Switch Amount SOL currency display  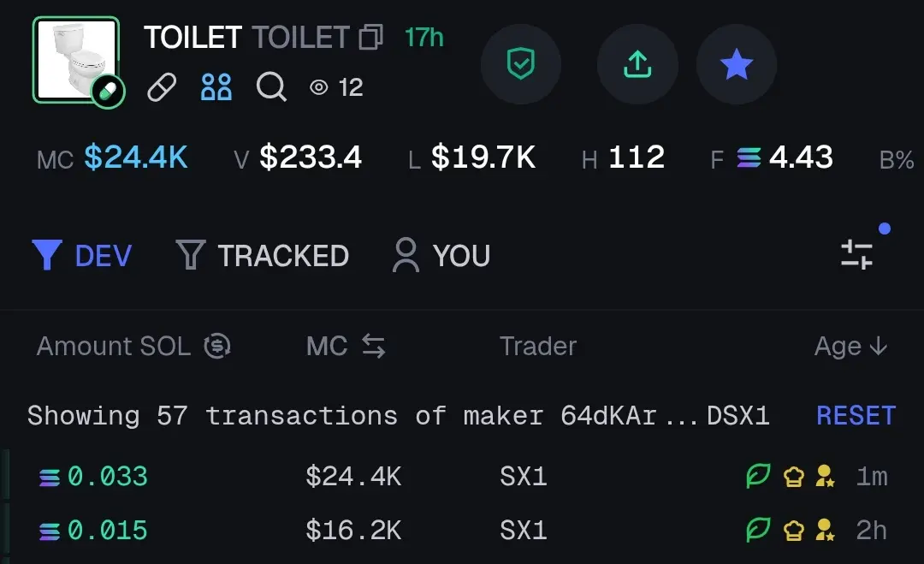click(x=216, y=346)
